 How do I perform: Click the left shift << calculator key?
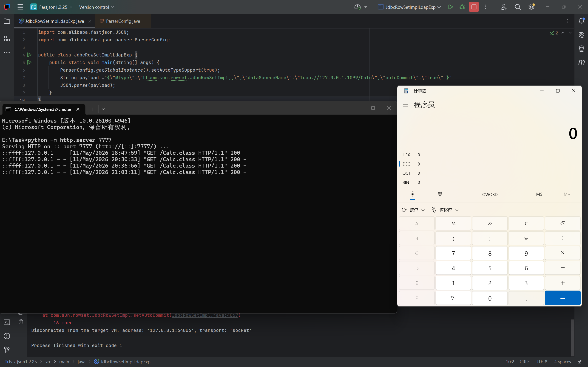coord(453,223)
